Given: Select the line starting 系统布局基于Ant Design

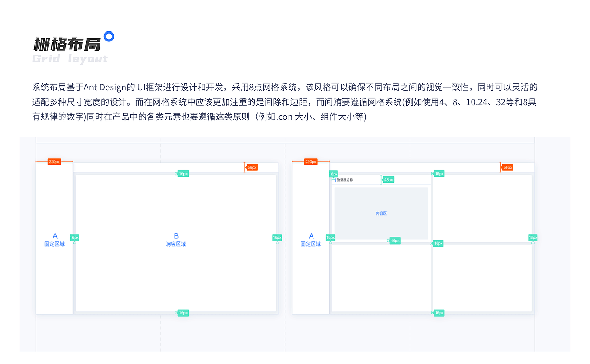Looking at the screenshot, I should pyautogui.click(x=285, y=87).
